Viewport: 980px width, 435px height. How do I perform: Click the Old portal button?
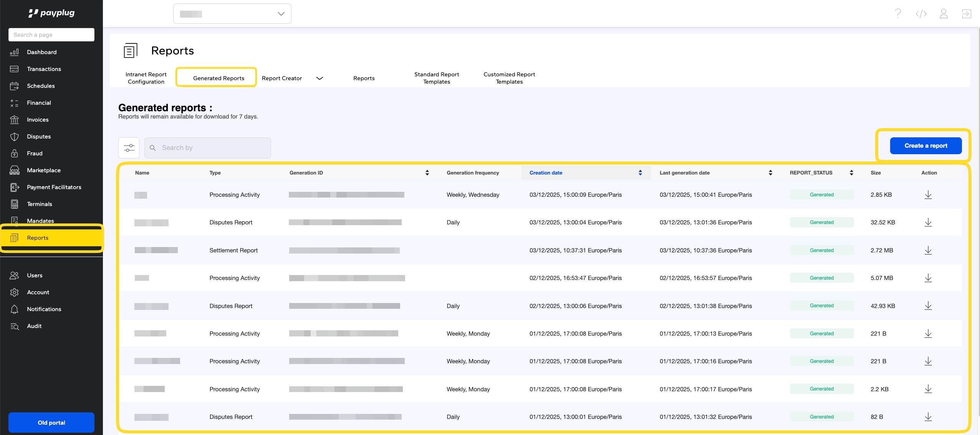(51, 422)
